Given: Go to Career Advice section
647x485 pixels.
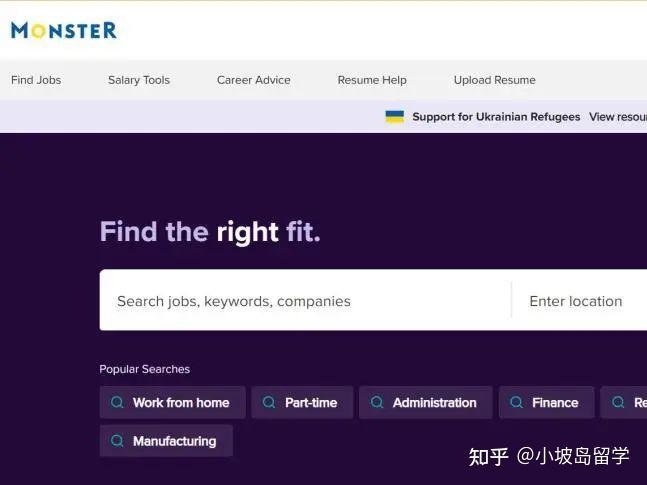Looking at the screenshot, I should (254, 80).
